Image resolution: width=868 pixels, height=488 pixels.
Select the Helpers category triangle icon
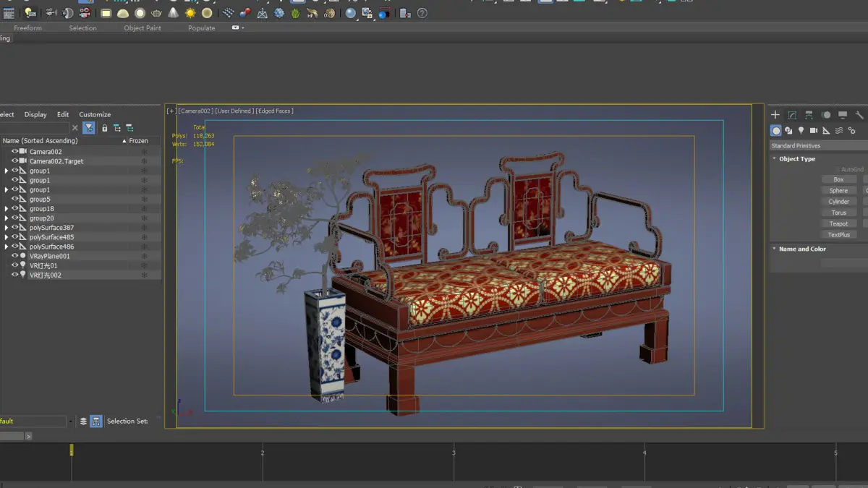(826, 131)
